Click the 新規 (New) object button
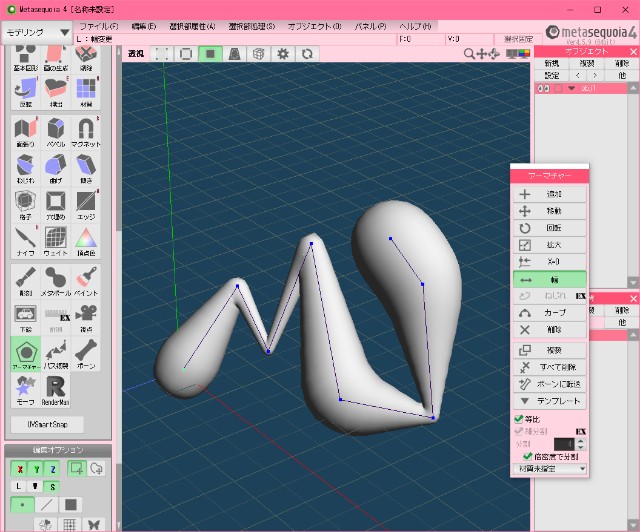 [551, 63]
